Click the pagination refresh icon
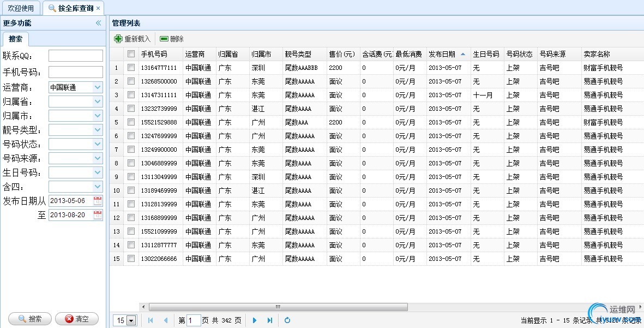 [287, 320]
